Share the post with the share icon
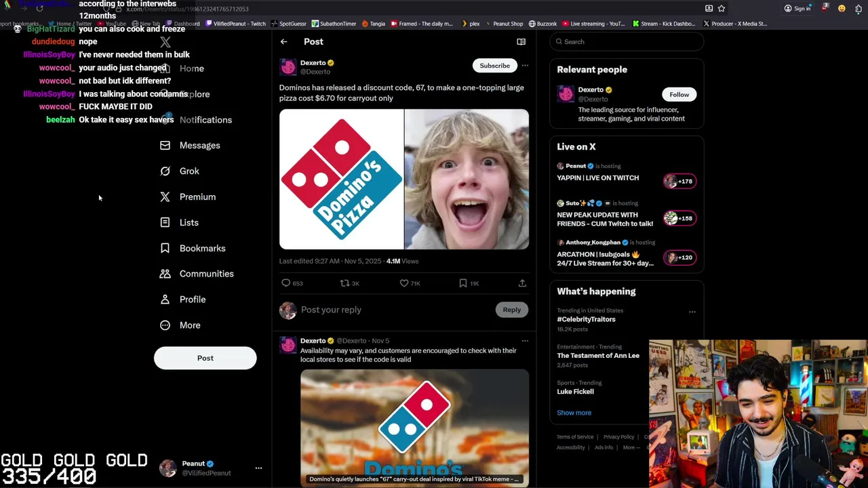 click(522, 283)
